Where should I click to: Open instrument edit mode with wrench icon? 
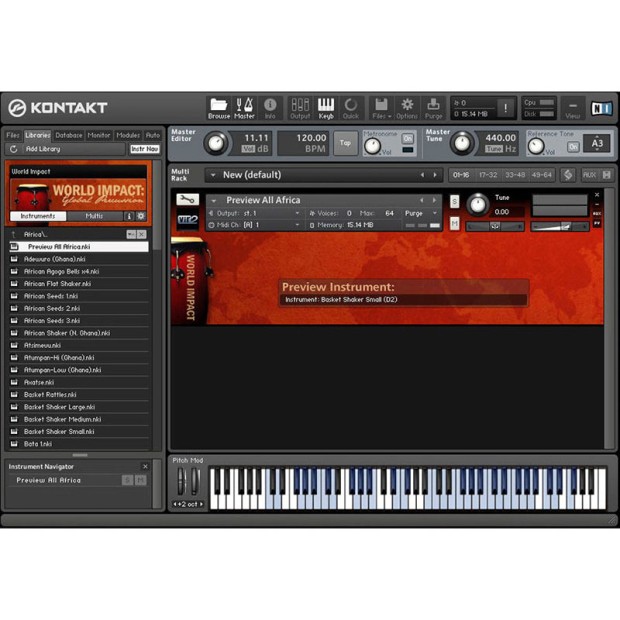[187, 200]
